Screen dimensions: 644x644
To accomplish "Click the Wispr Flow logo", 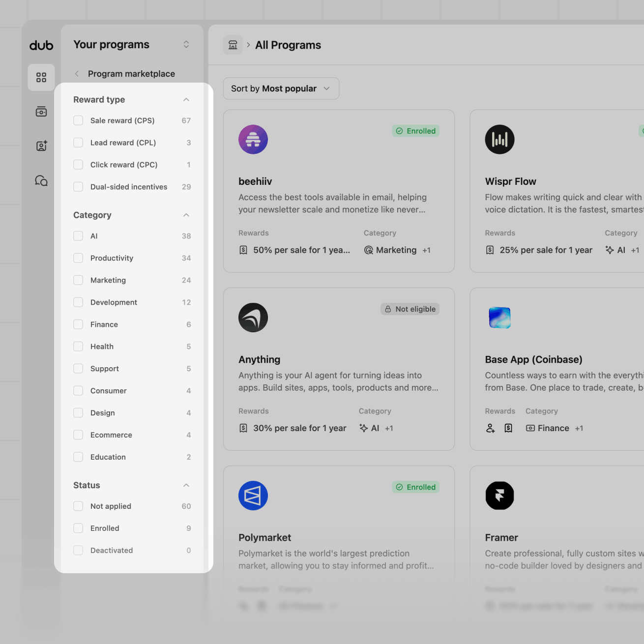I will [x=499, y=139].
